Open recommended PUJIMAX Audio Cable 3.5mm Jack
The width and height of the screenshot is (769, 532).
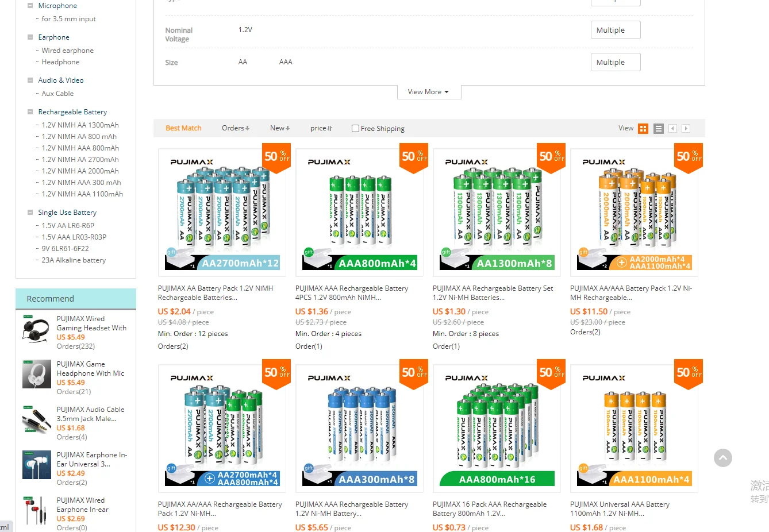90,414
